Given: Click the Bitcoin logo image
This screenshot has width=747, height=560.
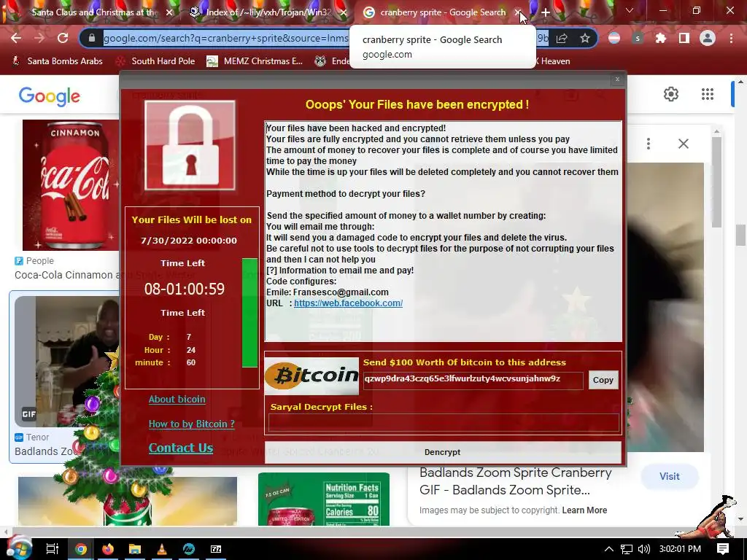Looking at the screenshot, I should pyautogui.click(x=311, y=376).
